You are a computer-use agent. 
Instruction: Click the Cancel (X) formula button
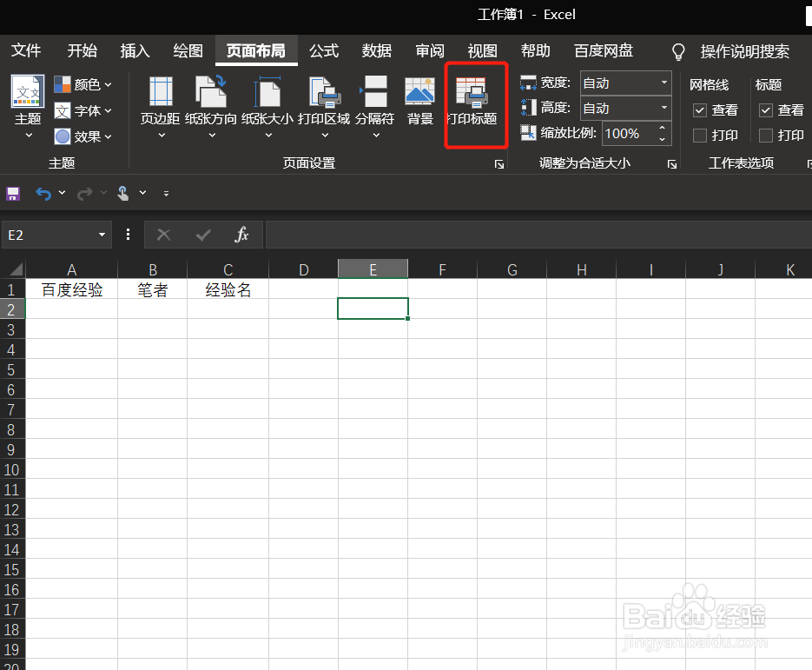(163, 235)
